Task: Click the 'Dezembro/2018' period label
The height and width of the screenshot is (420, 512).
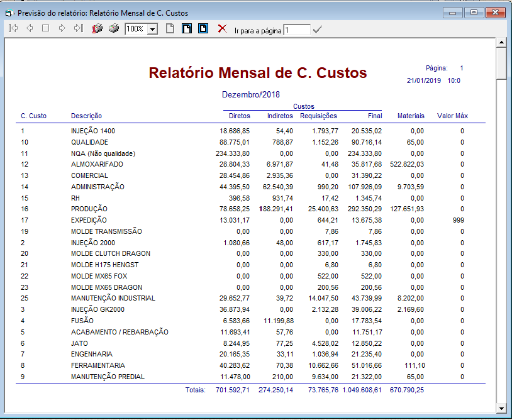Action: click(251, 95)
